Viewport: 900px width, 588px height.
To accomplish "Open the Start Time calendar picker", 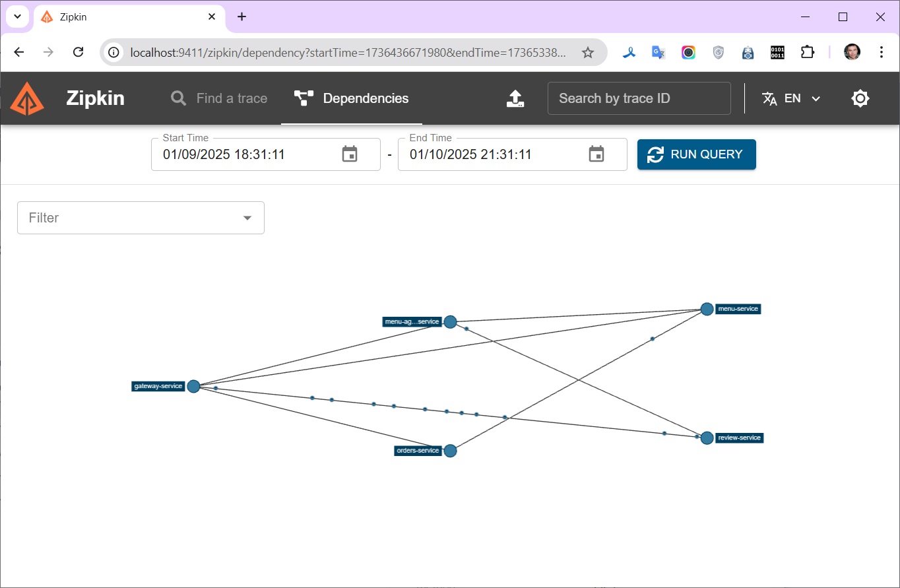I will click(349, 154).
